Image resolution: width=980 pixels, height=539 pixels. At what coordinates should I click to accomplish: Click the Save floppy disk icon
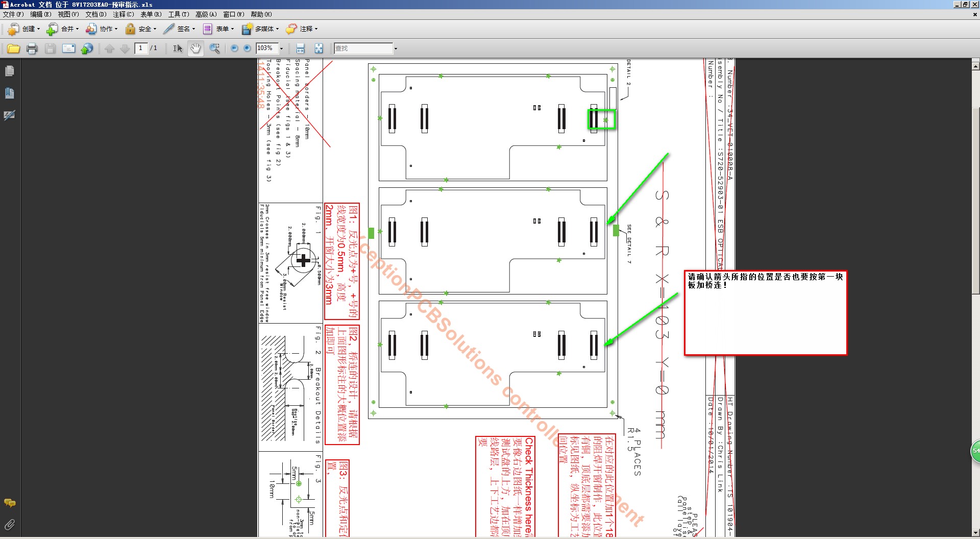tap(50, 48)
